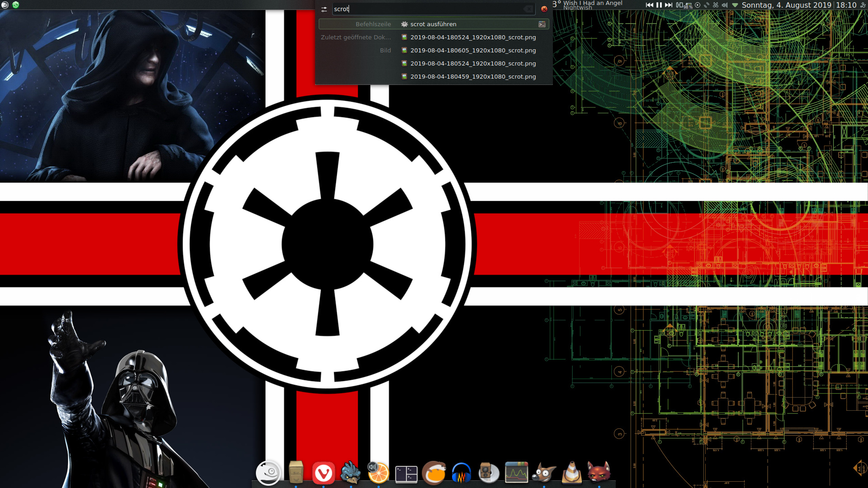Click the openSUSE gecko launcher icon

tap(268, 473)
